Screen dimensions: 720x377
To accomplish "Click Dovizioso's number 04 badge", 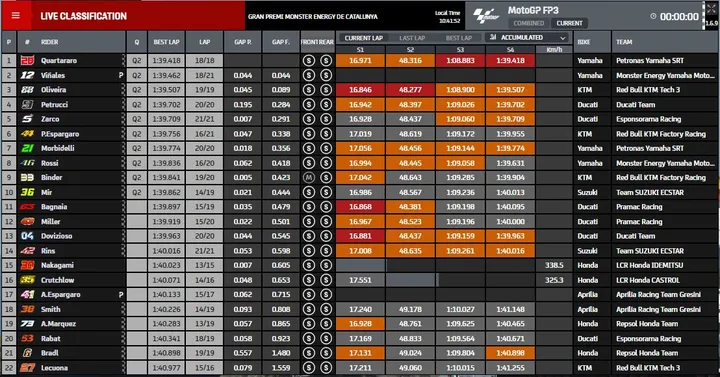I will [x=27, y=236].
